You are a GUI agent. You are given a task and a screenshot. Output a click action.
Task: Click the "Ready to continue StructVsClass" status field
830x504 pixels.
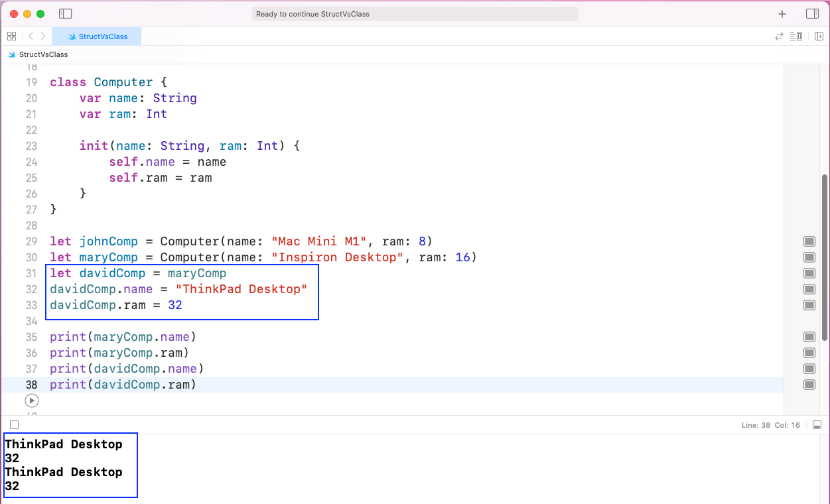point(415,14)
